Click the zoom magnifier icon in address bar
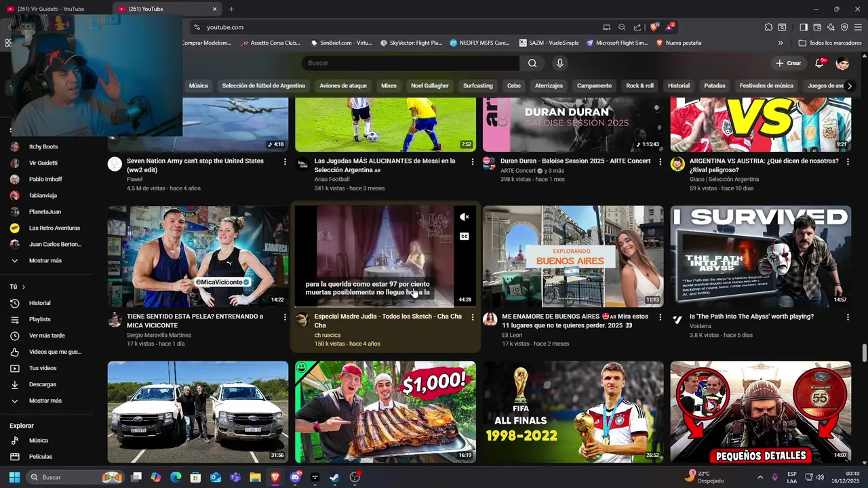This screenshot has height=488, width=868. (x=622, y=27)
